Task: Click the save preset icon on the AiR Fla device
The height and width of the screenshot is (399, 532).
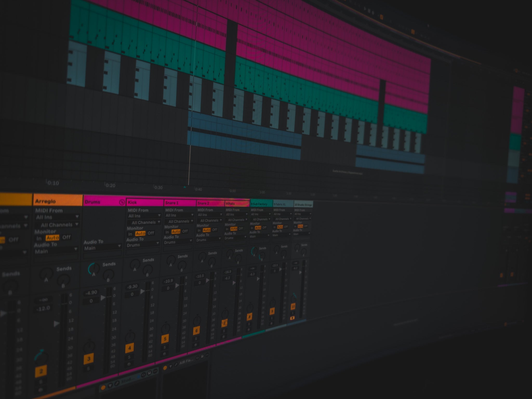Action: [x=202, y=356]
